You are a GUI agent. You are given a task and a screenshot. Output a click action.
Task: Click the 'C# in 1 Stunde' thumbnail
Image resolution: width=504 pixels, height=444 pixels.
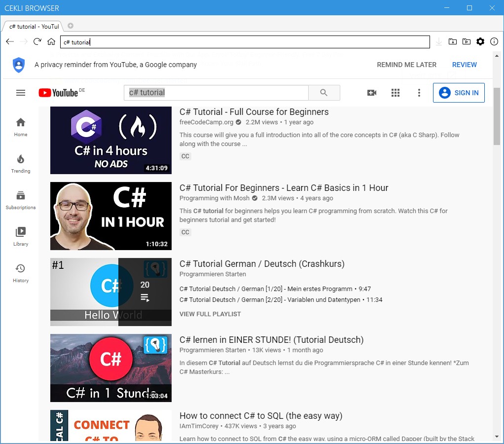pos(111,368)
